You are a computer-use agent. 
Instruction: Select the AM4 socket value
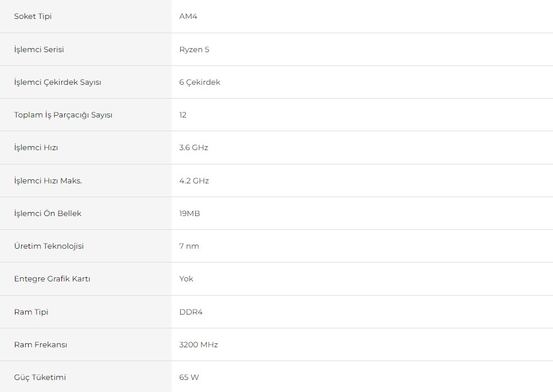pos(188,17)
